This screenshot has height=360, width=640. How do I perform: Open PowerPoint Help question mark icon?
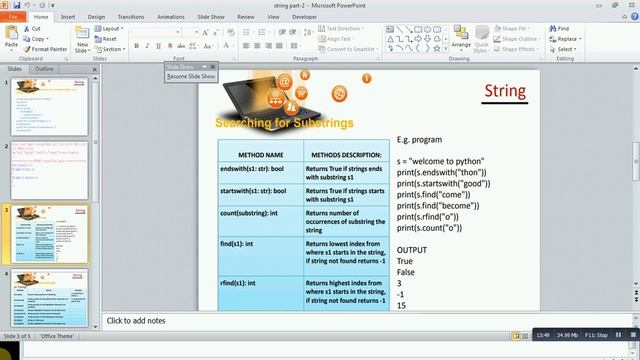tap(635, 17)
